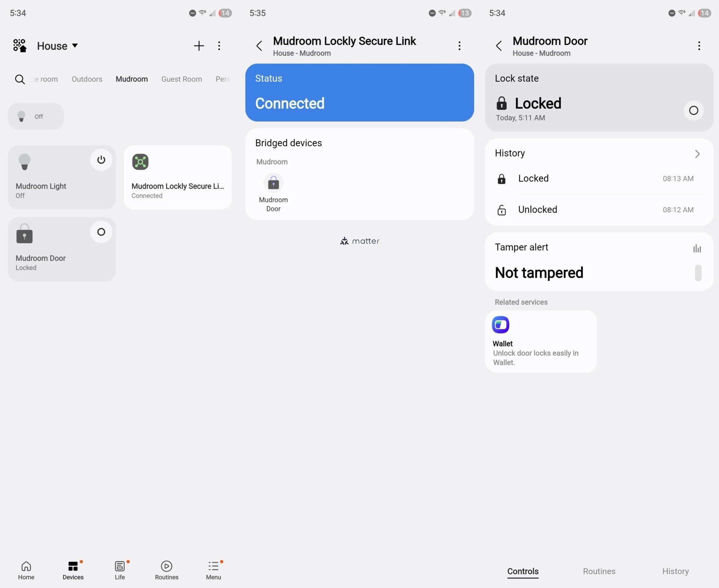View Tamper alert statistics chart icon
Viewport: 719px width, 588px height.
pyautogui.click(x=697, y=248)
